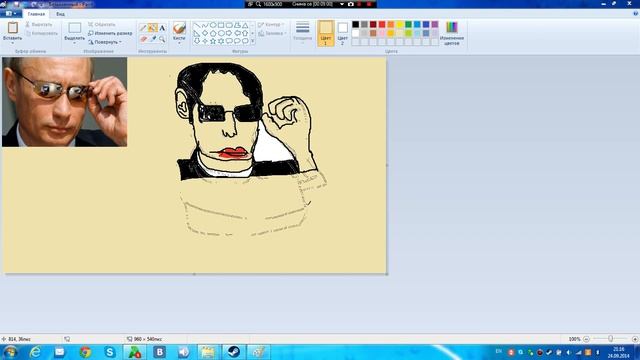Open Google Chrome from the taskbar
640x360 pixels.
[x=85, y=352]
